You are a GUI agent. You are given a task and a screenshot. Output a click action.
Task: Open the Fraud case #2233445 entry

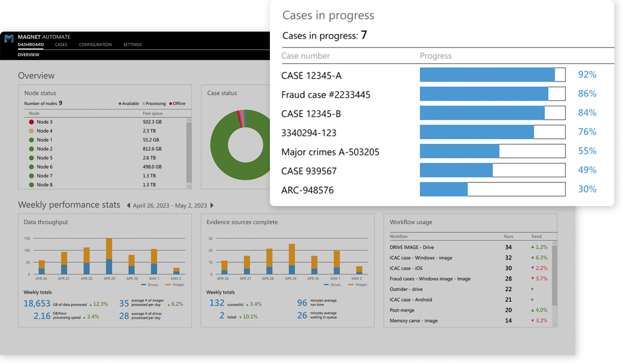(326, 95)
